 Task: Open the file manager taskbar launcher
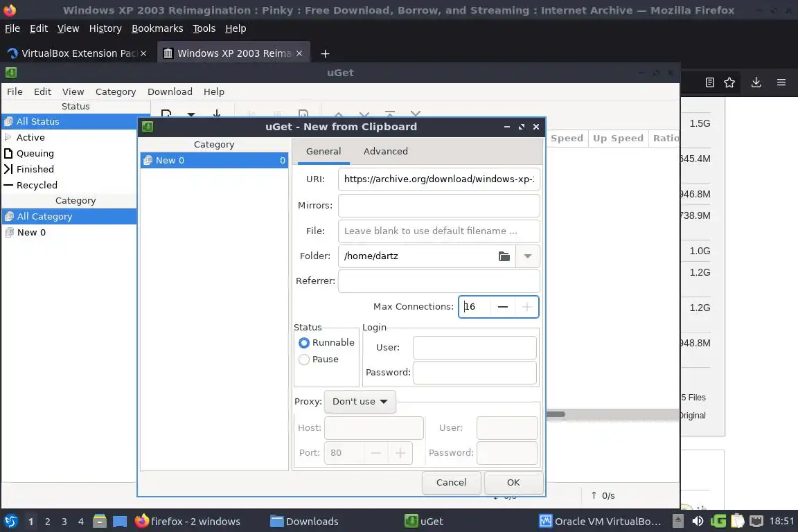tap(100, 522)
